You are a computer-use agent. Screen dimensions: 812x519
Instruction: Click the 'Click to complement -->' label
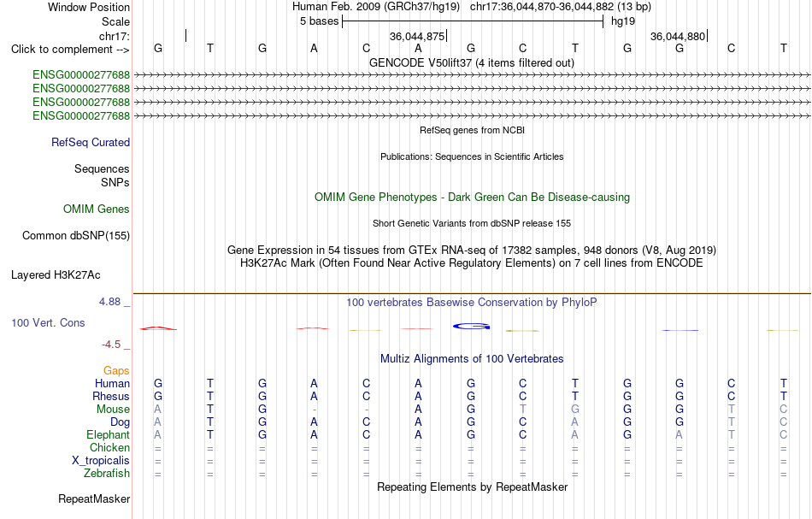pos(70,50)
